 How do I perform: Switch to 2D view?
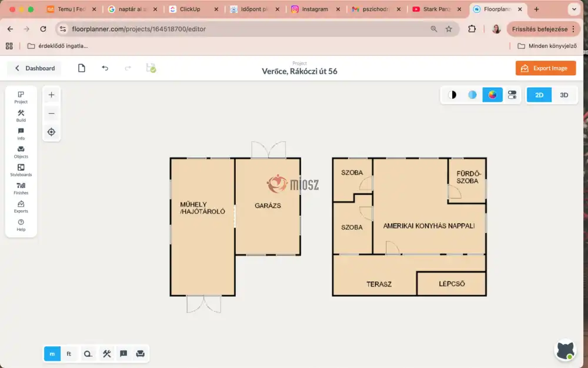pyautogui.click(x=539, y=95)
